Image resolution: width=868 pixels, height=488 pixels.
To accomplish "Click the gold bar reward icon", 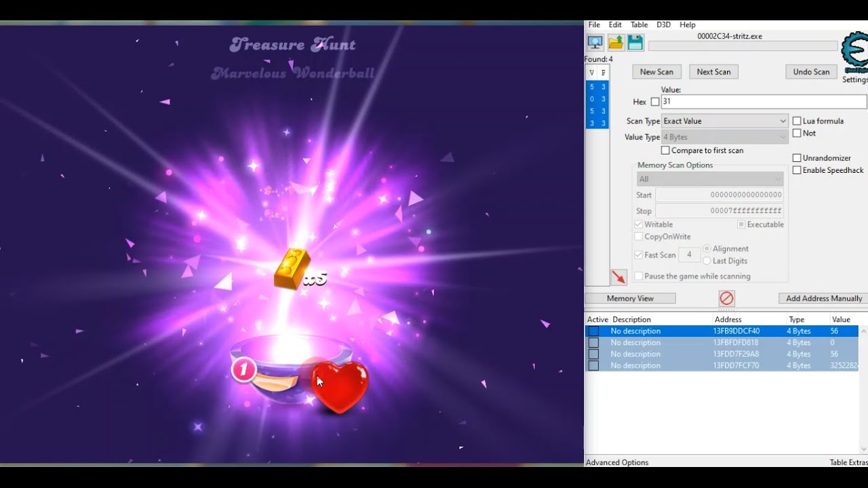I will (x=292, y=269).
